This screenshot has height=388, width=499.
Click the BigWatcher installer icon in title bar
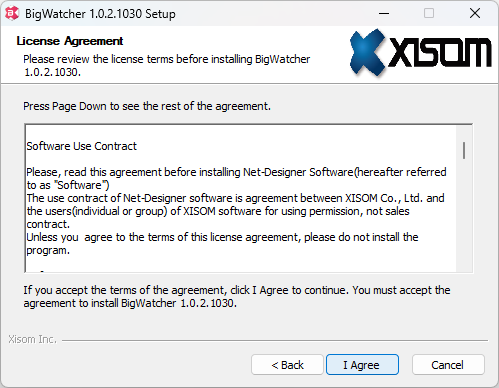(x=12, y=13)
